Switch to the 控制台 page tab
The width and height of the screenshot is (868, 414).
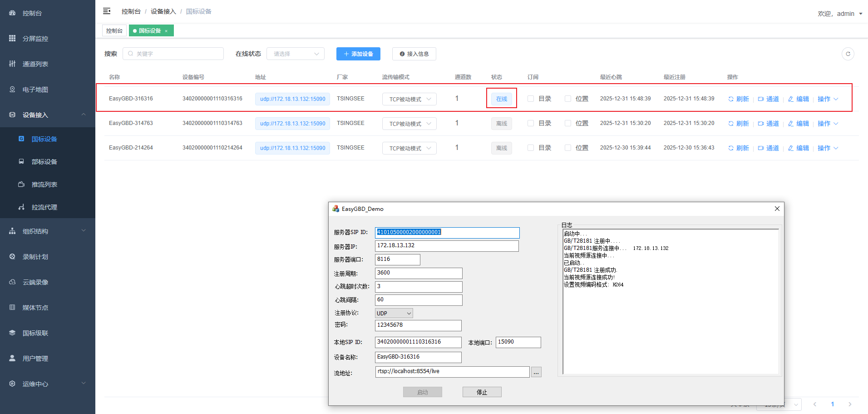coord(114,30)
